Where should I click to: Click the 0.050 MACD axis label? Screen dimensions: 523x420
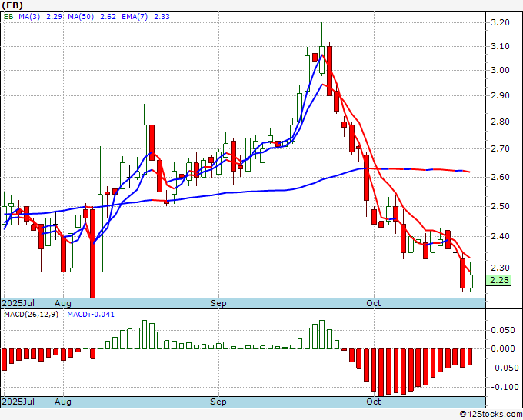pyautogui.click(x=503, y=330)
